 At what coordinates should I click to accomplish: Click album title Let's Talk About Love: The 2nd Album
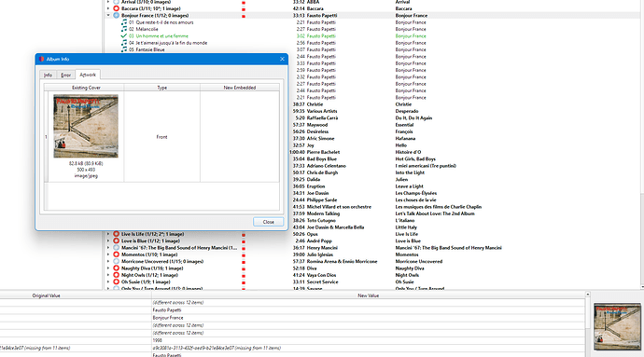point(435,213)
